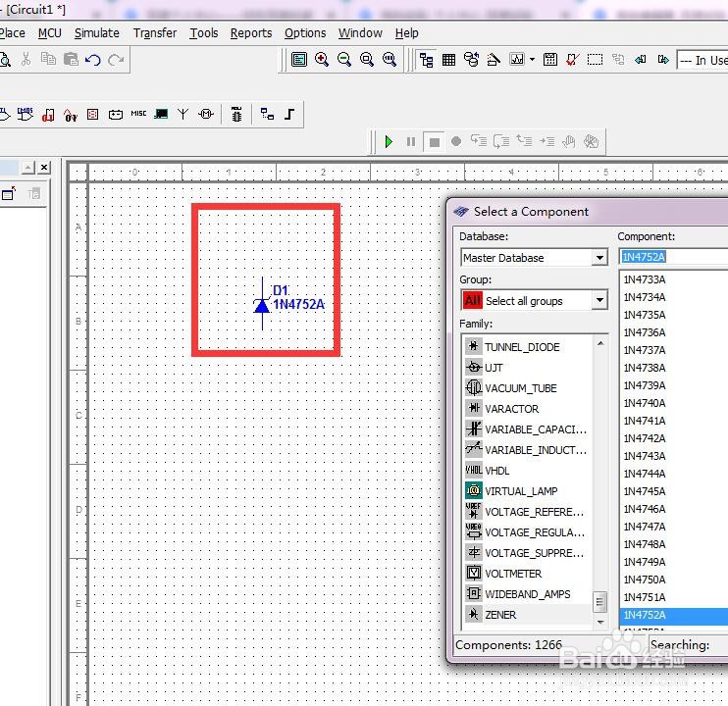Place MCU chip component icon
728x706 pixels.
pos(236,114)
